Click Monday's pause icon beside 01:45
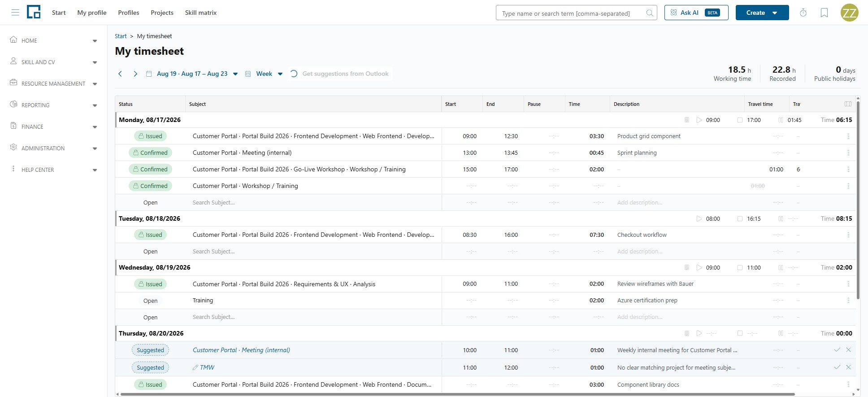868x397 pixels. (781, 120)
